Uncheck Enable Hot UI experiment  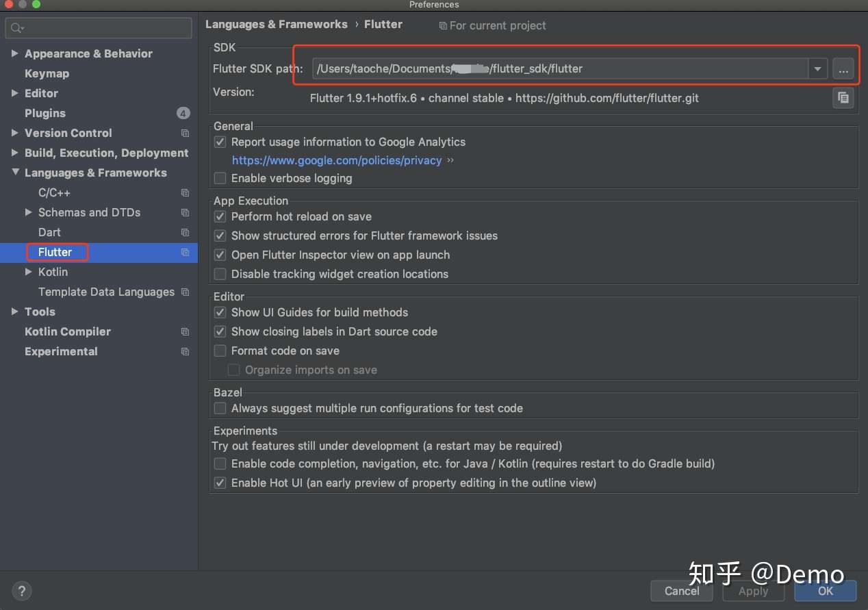(220, 483)
